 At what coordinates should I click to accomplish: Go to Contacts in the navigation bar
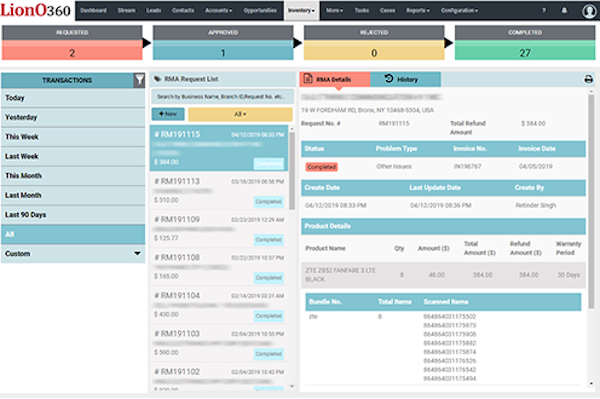point(183,10)
